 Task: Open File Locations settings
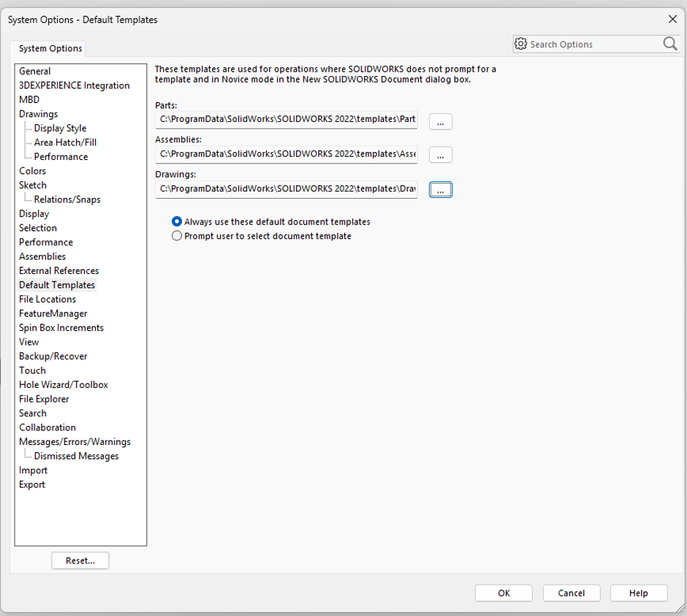[x=48, y=300]
